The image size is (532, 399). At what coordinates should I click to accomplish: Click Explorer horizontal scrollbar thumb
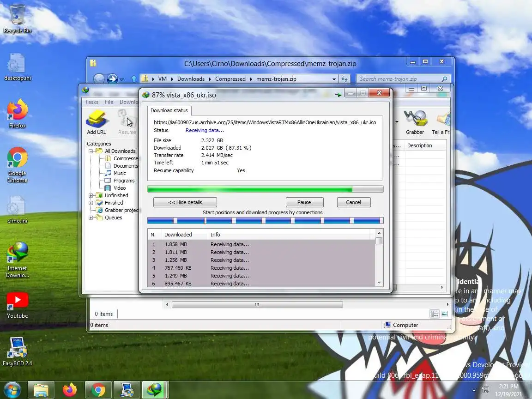[257, 304]
